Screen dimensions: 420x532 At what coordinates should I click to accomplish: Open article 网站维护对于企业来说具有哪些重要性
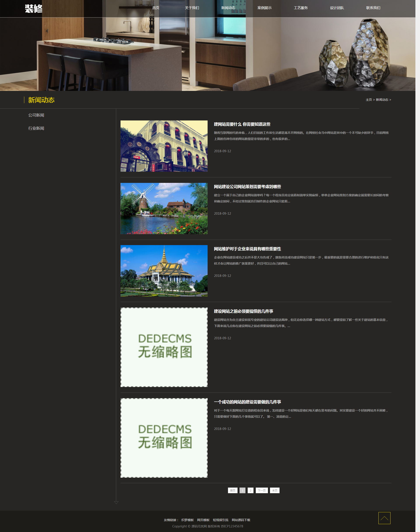[x=247, y=249]
